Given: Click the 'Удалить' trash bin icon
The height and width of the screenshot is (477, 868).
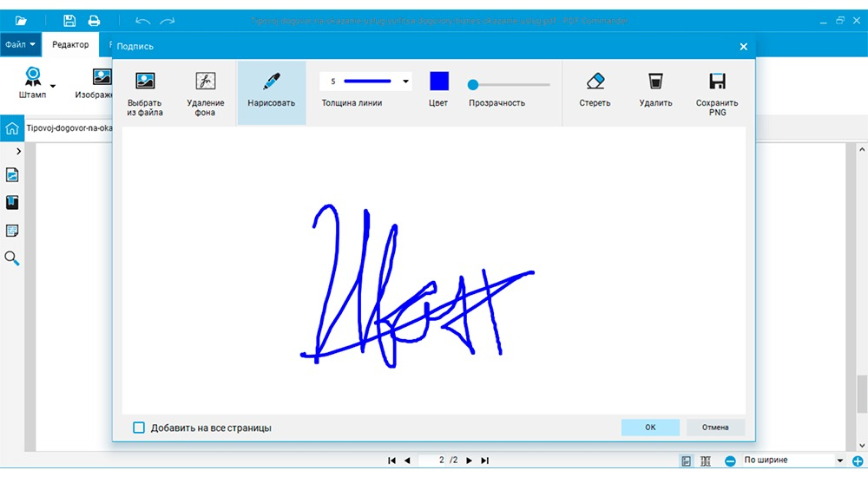Looking at the screenshot, I should pyautogui.click(x=655, y=81).
